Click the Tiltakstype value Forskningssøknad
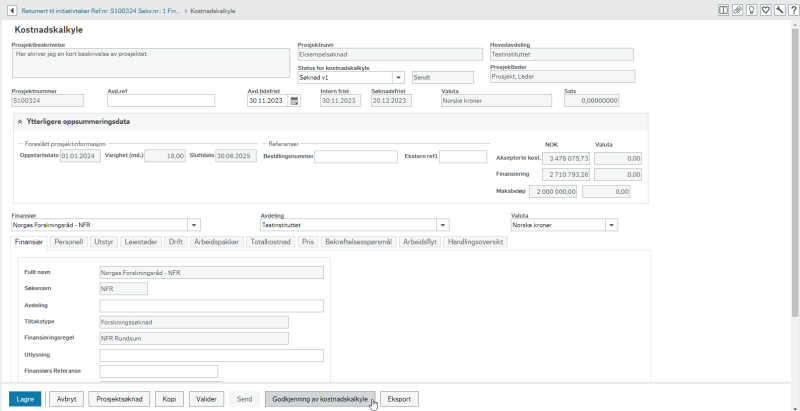 point(194,322)
